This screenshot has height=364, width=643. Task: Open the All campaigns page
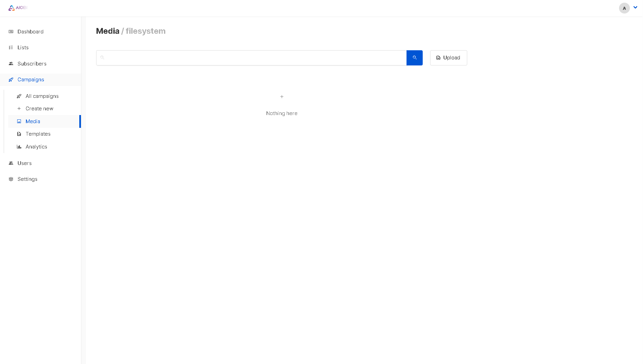pos(42,96)
